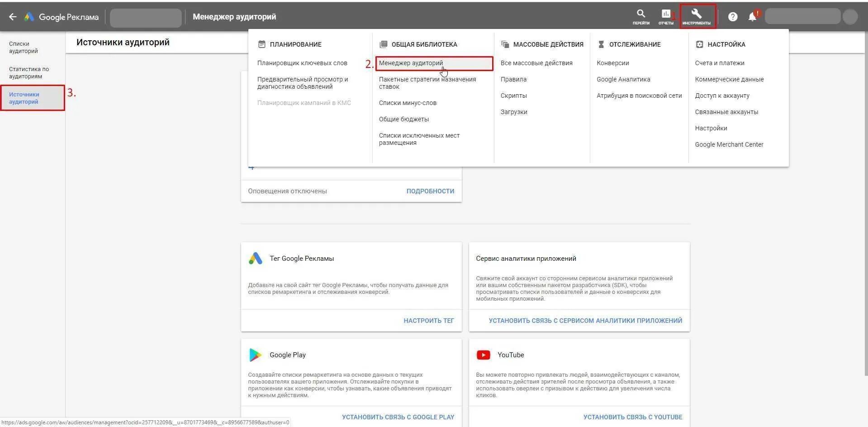Click УСТАНОВИТЬ СВЯЗЬ С GOOGLE PLAY
The image size is (868, 427).
398,417
